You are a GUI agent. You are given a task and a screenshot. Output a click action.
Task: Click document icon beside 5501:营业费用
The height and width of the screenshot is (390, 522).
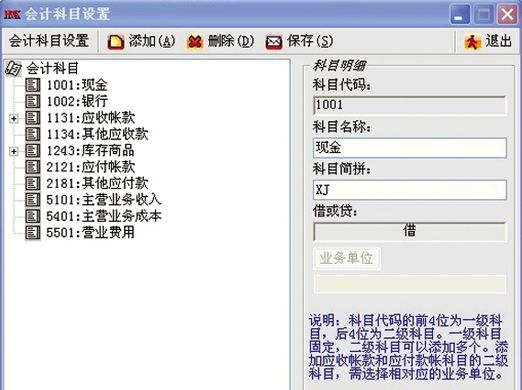pos(33,232)
